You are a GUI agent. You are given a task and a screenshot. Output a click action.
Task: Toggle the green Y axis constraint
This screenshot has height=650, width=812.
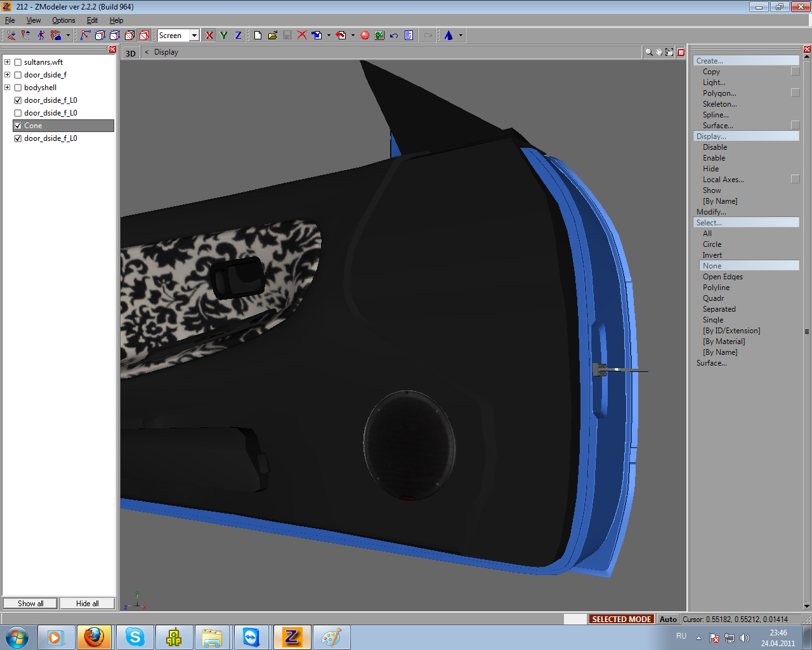point(224,36)
